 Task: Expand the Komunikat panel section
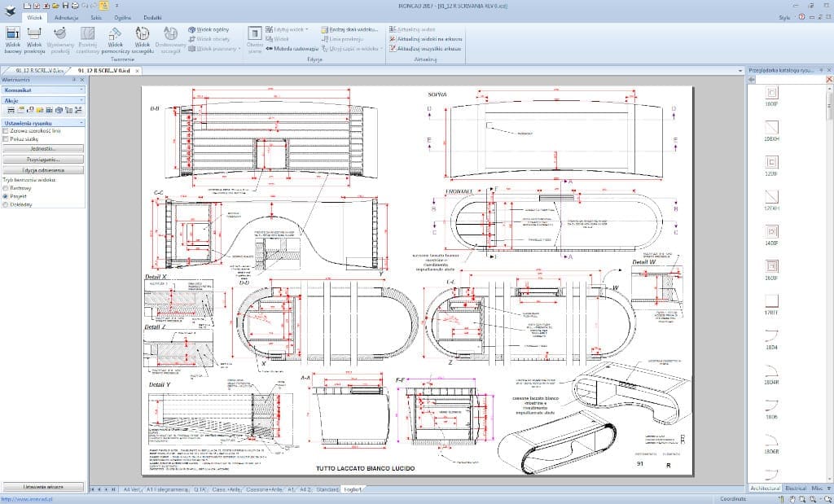[x=81, y=90]
